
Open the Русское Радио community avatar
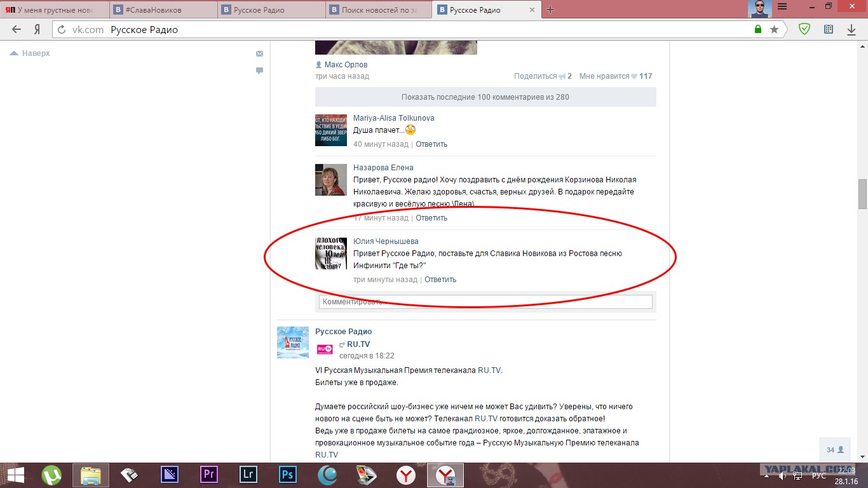tap(293, 342)
